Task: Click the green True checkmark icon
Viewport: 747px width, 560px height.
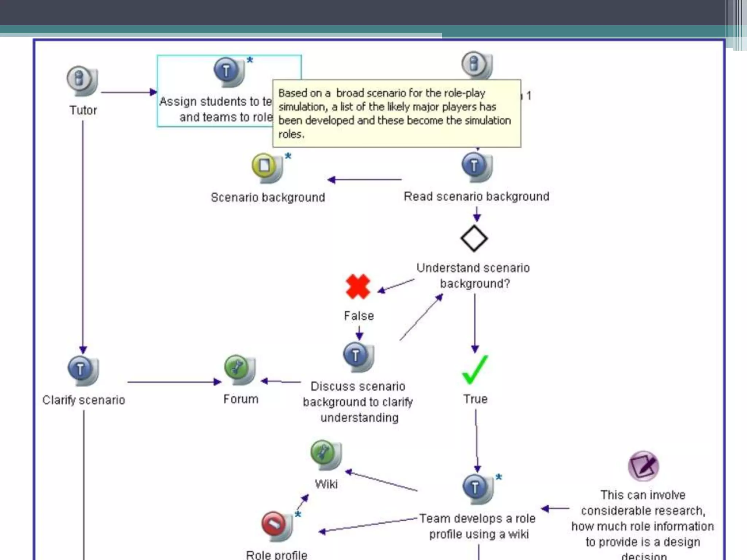Action: [x=475, y=370]
